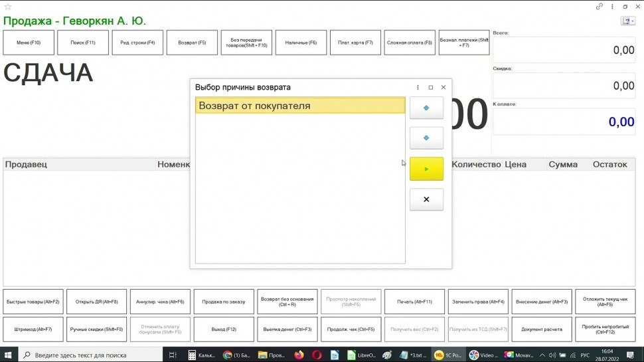Open the main window's three-dot menu

coord(612,7)
